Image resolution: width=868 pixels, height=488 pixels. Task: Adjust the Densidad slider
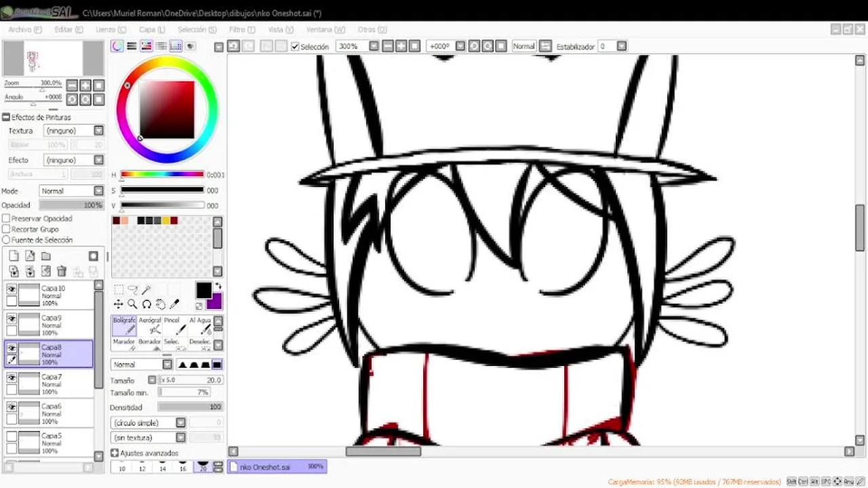[x=190, y=407]
